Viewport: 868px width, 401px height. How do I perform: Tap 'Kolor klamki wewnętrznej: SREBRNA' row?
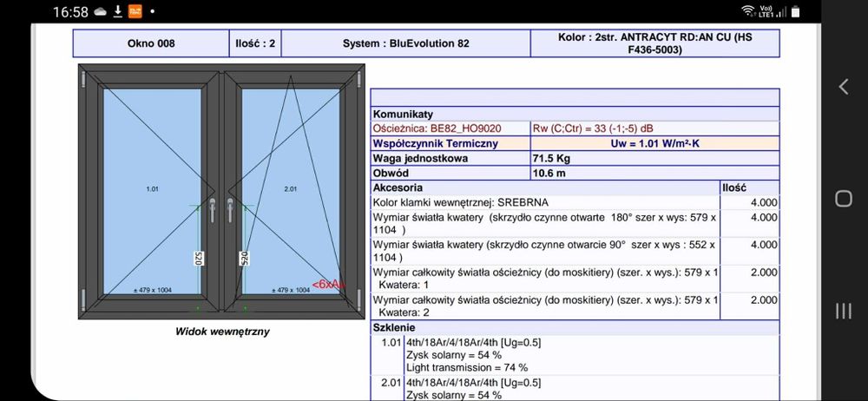545,203
